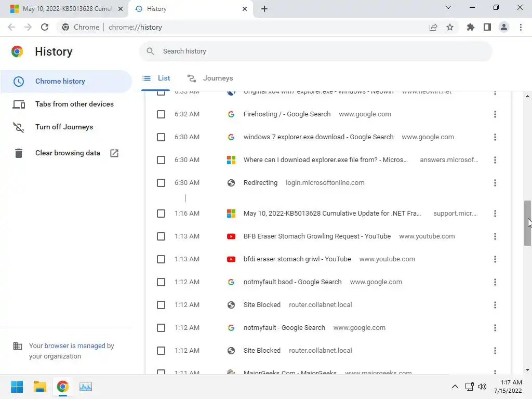Open more actions for Firehosting entry
The image size is (532, 399).
coord(495,114)
